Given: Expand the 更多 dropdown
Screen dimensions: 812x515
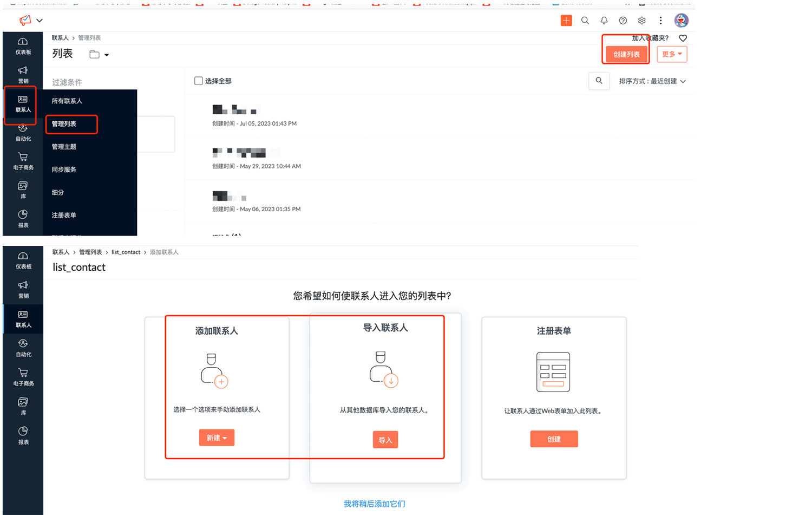Looking at the screenshot, I should [671, 54].
